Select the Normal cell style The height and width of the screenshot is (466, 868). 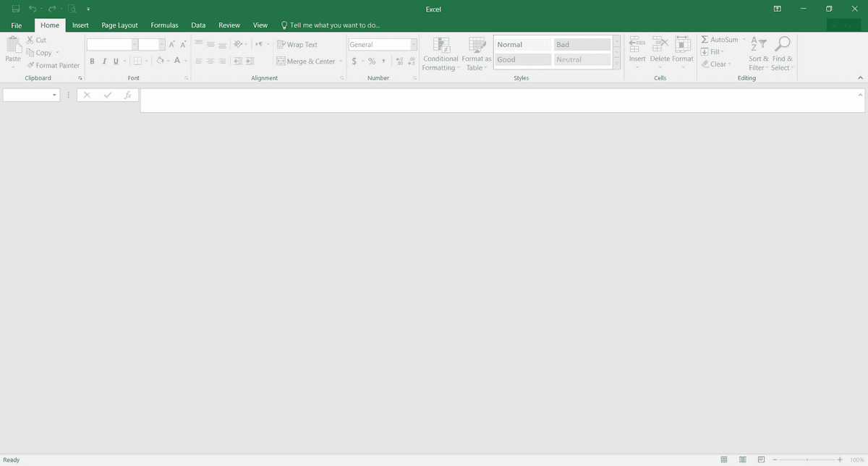click(x=523, y=45)
